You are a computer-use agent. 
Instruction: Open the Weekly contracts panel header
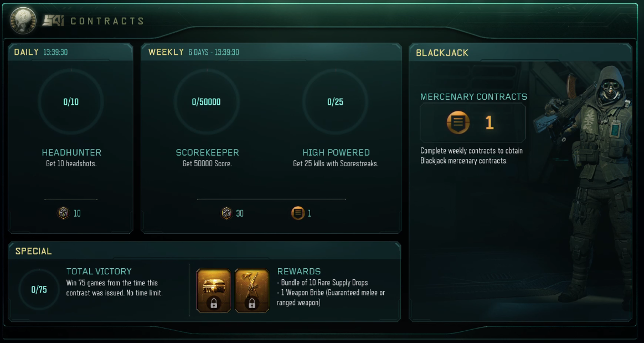coord(271,52)
